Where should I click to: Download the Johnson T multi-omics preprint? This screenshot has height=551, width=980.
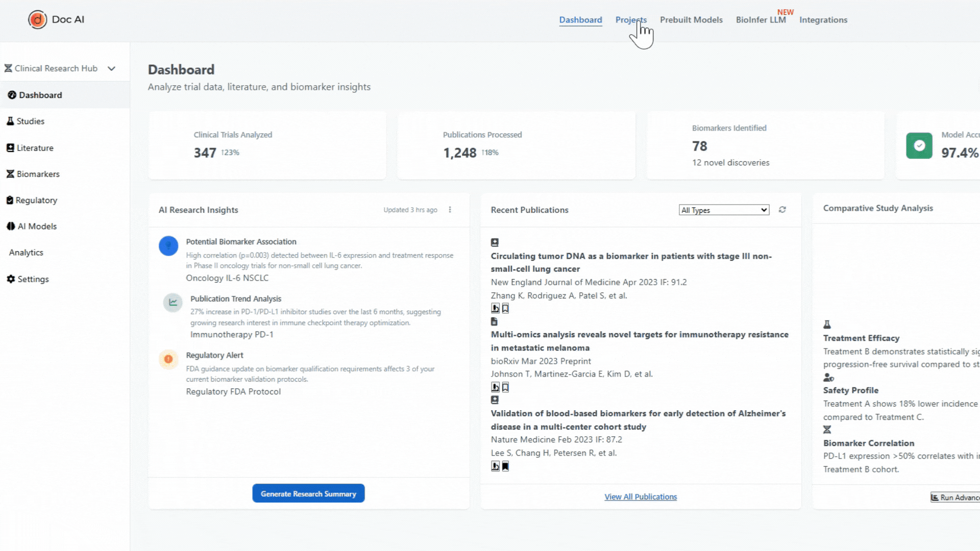495,387
